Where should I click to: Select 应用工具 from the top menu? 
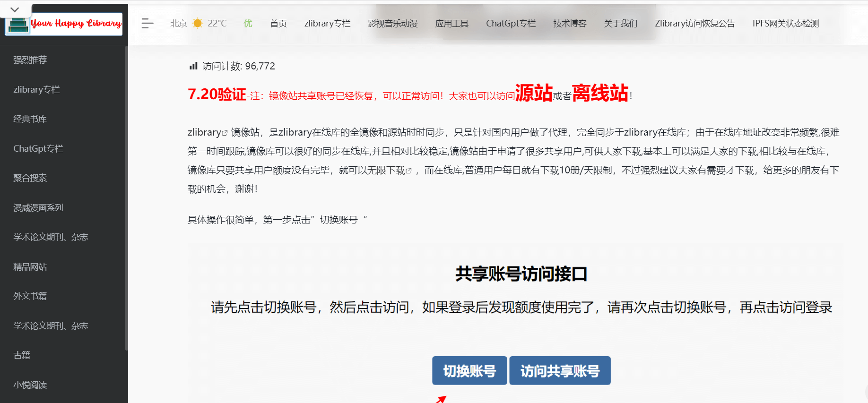pyautogui.click(x=451, y=24)
